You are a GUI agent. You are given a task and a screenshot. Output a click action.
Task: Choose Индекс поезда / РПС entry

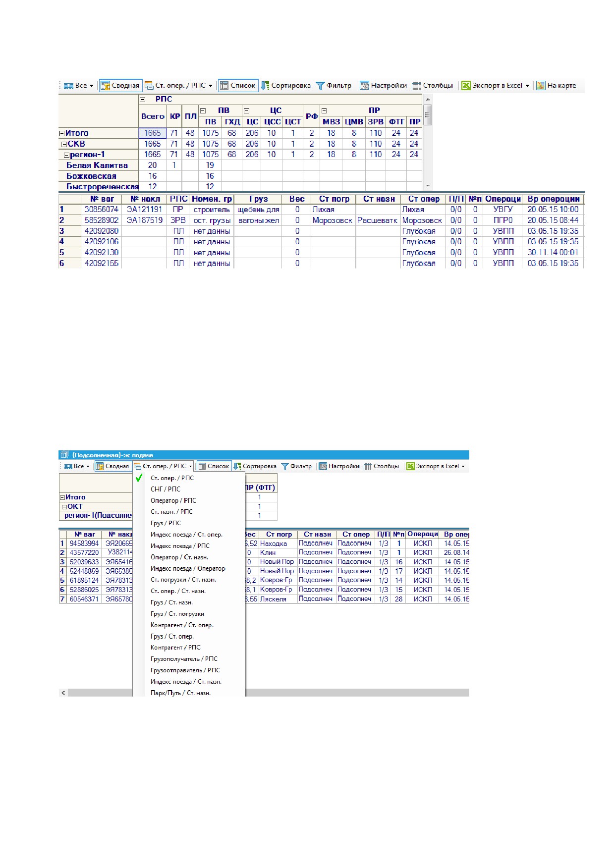click(189, 546)
